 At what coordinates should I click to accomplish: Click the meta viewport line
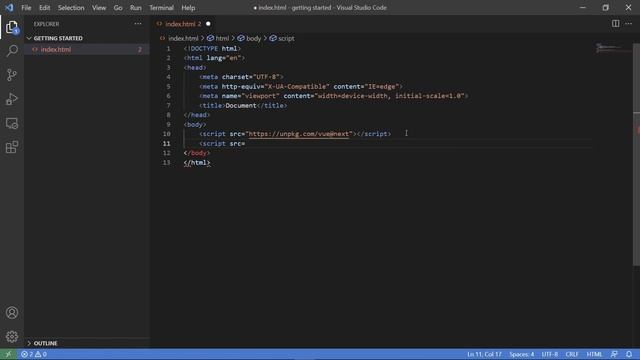[x=334, y=96]
